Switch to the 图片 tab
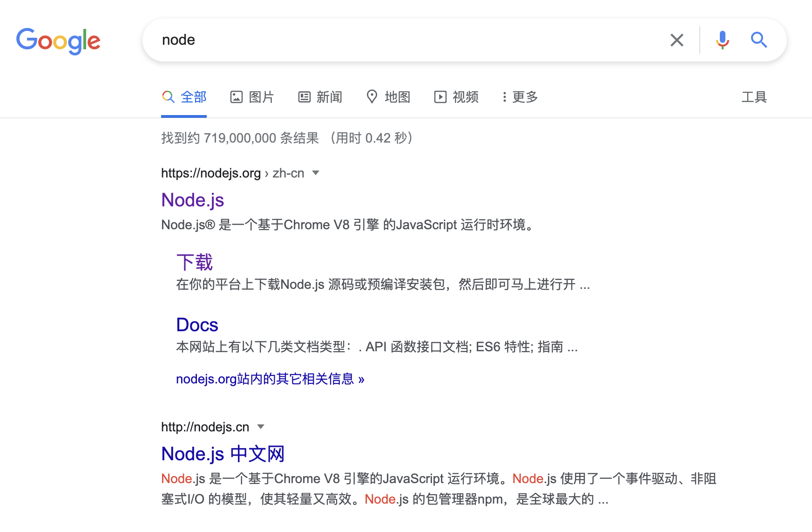The height and width of the screenshot is (532, 812). [x=252, y=97]
